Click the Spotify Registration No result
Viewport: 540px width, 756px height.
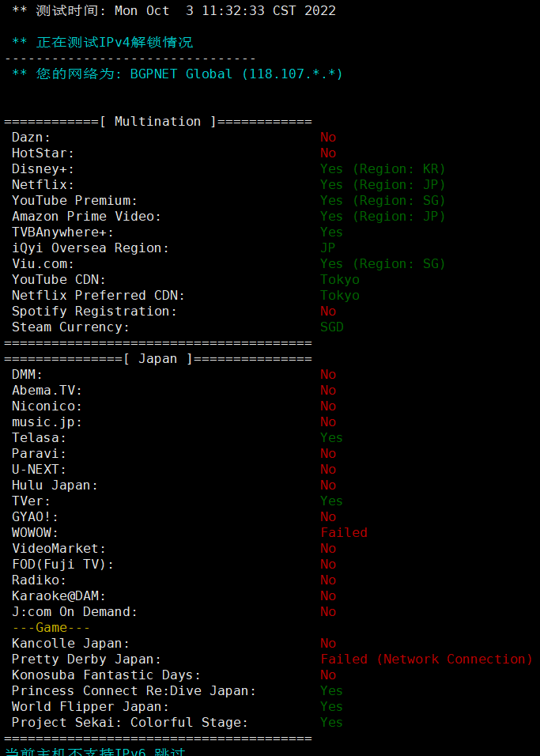[x=328, y=312]
